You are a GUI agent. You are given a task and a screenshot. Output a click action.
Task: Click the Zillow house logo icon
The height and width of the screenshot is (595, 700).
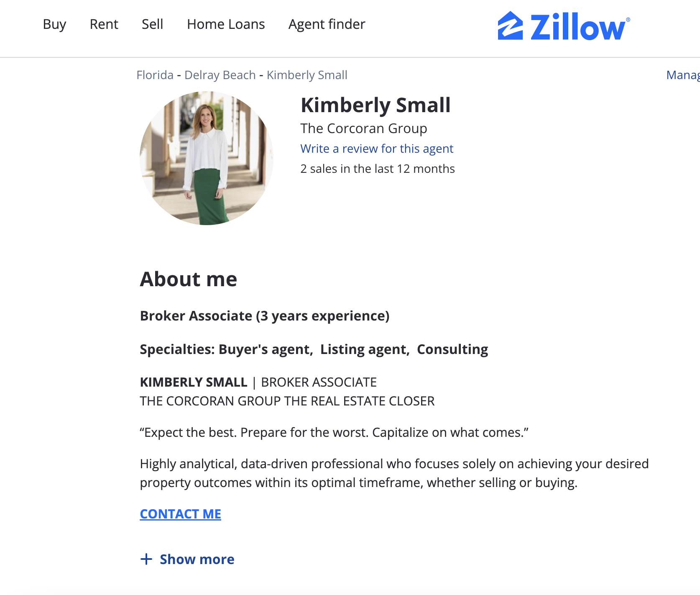coord(510,26)
